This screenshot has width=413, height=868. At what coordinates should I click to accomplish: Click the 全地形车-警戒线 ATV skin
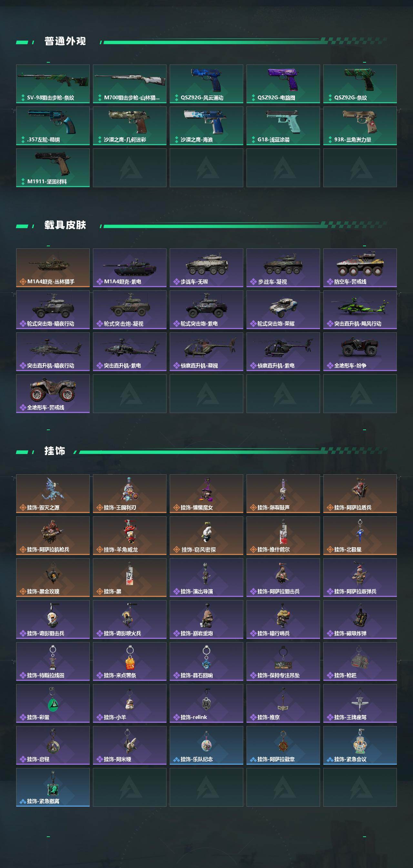click(53, 394)
